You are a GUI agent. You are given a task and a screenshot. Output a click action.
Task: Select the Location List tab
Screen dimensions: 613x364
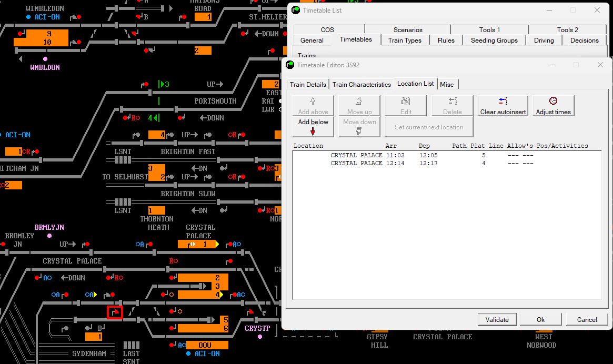[x=415, y=84]
